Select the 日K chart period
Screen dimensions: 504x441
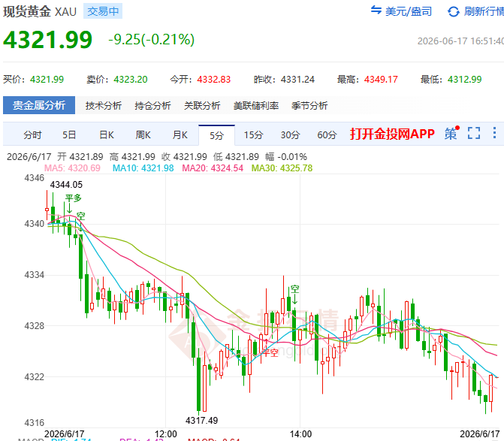pos(107,135)
